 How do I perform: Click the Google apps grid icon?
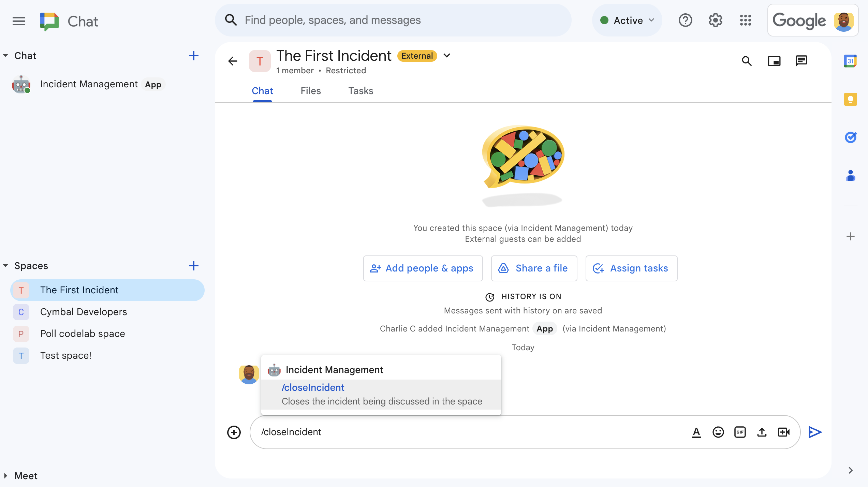pos(746,20)
